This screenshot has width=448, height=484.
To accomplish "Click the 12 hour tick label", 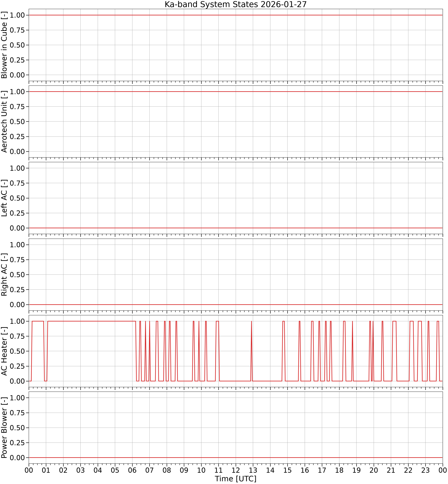I will coord(236,470).
